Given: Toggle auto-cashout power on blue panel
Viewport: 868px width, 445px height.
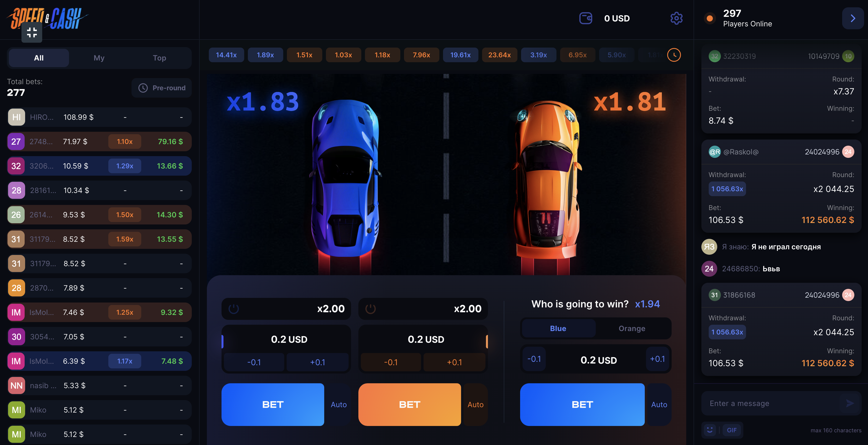Looking at the screenshot, I should coord(233,309).
